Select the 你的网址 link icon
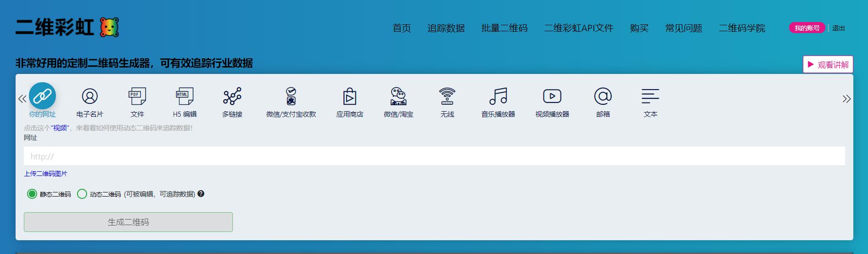Screen dimensions: 868x254 tap(42, 96)
